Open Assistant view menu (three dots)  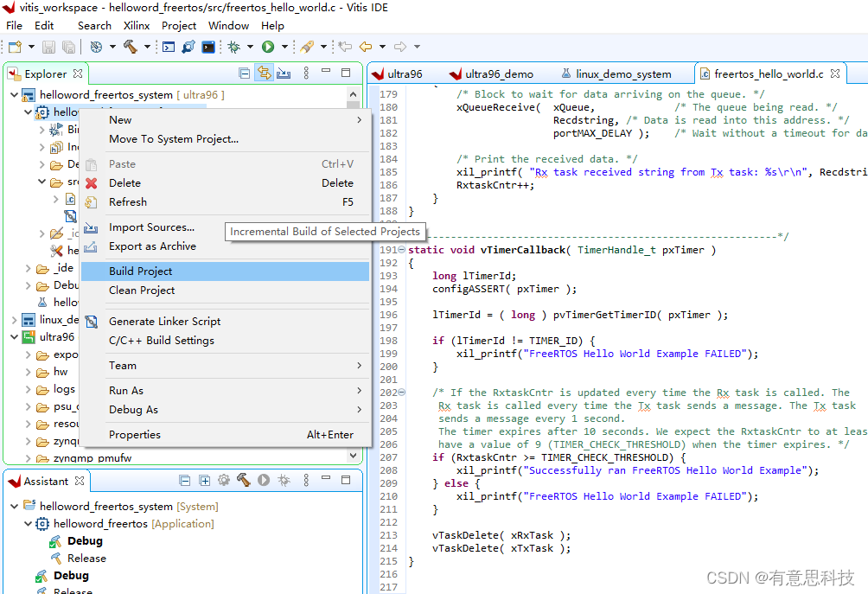pyautogui.click(x=306, y=481)
